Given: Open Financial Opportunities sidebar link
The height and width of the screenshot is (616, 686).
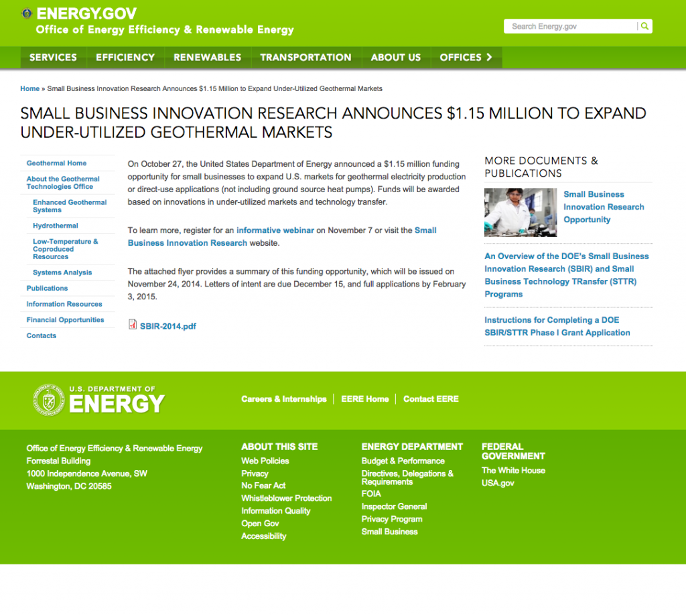Looking at the screenshot, I should pyautogui.click(x=65, y=319).
